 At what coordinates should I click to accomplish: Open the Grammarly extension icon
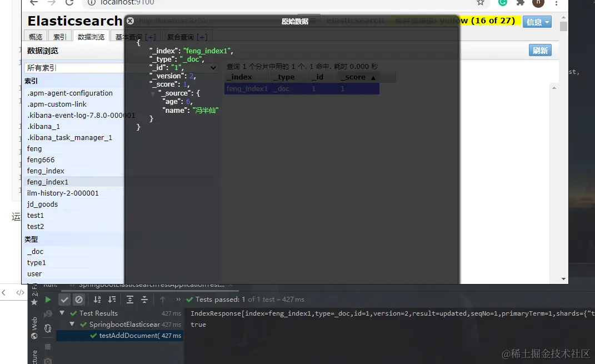(x=503, y=2)
